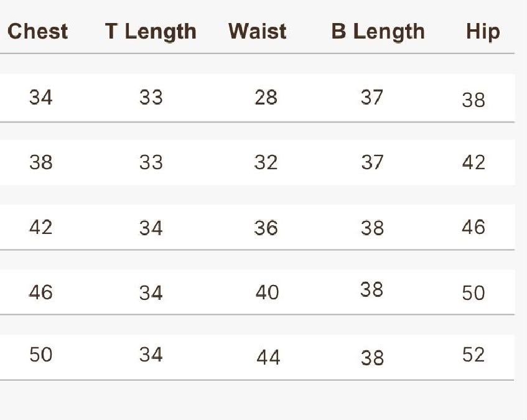Select the T Length column header
The width and height of the screenshot is (527, 420).
pos(151,32)
